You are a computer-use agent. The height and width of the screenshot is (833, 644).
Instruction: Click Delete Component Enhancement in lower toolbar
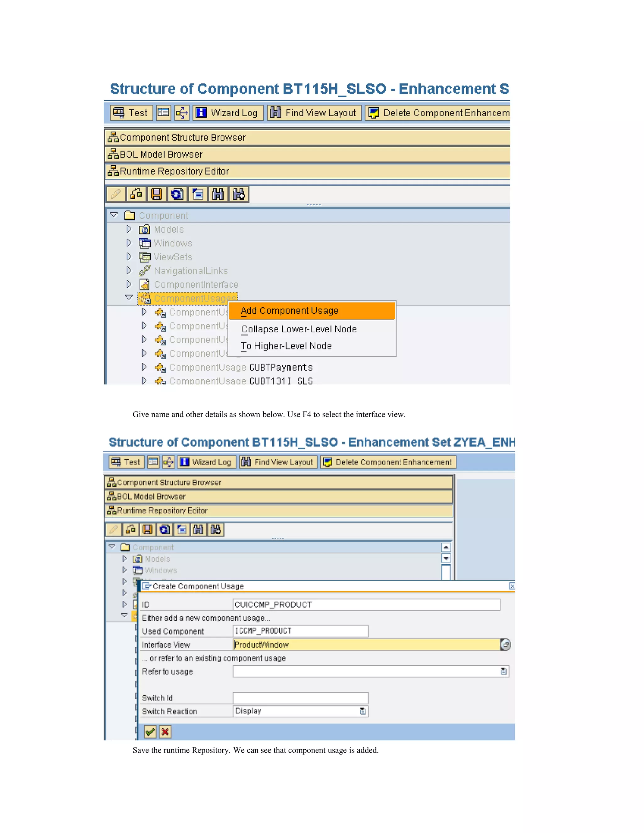[x=388, y=462]
